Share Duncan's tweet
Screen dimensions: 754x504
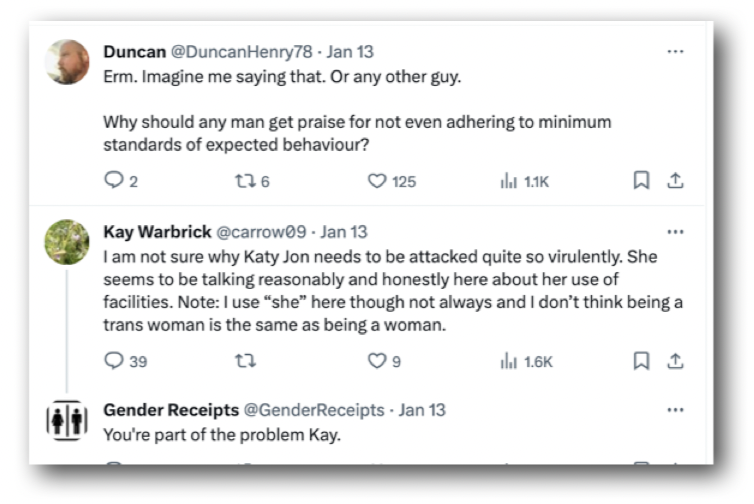pyautogui.click(x=675, y=180)
